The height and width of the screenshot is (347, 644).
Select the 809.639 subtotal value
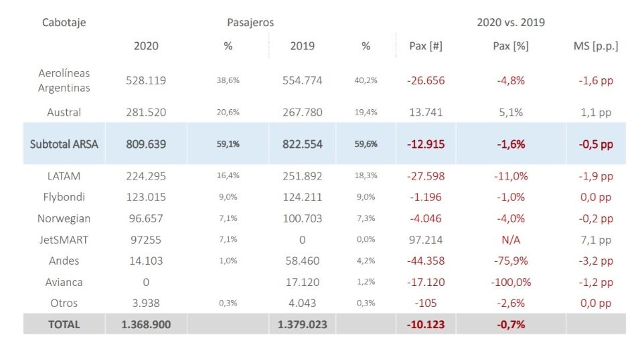(146, 144)
